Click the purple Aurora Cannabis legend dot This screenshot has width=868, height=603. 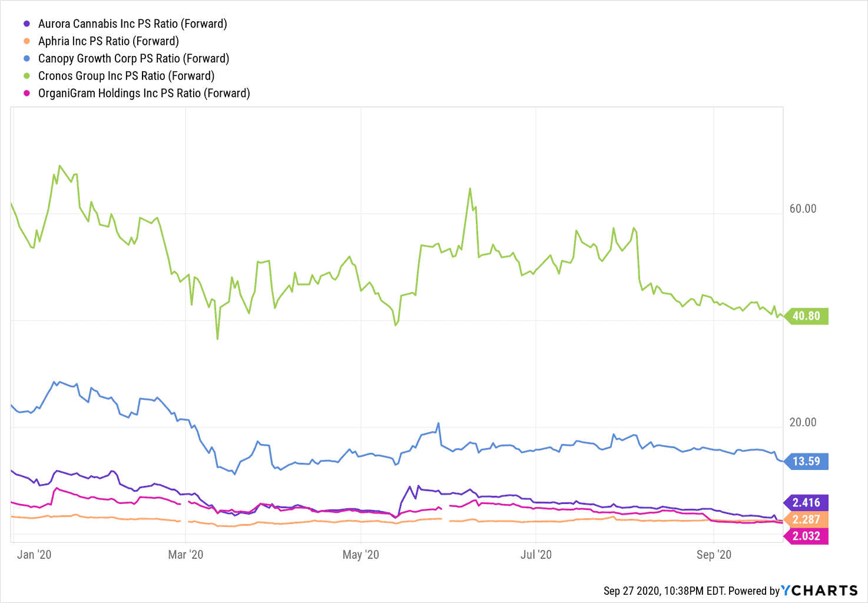[x=26, y=24]
